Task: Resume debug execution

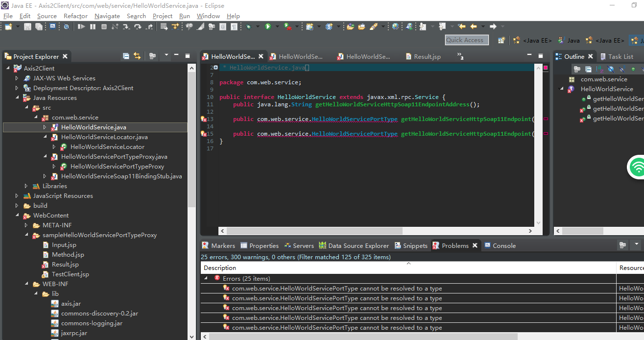Action: click(x=81, y=26)
